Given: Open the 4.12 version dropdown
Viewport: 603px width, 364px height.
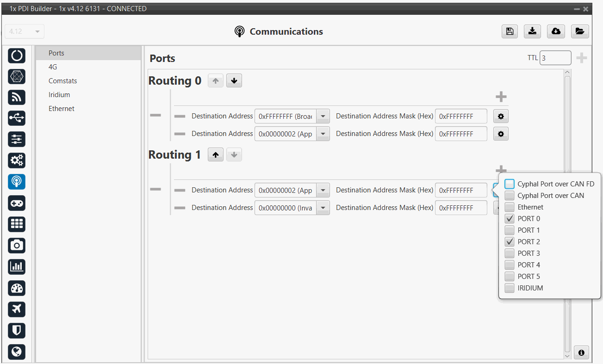Looking at the screenshot, I should (25, 31).
